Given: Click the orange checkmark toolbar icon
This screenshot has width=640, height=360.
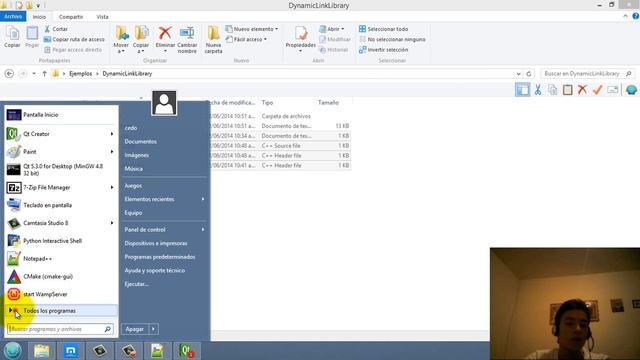Looking at the screenshot, I should click(598, 90).
